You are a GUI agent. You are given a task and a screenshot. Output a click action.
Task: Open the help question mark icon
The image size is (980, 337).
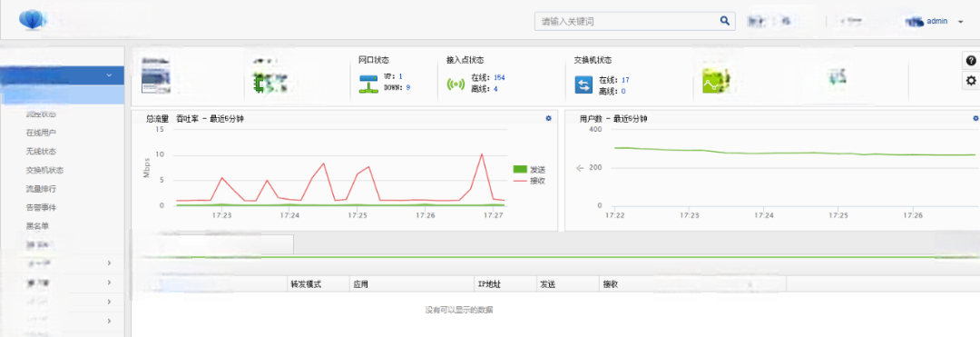pos(971,61)
